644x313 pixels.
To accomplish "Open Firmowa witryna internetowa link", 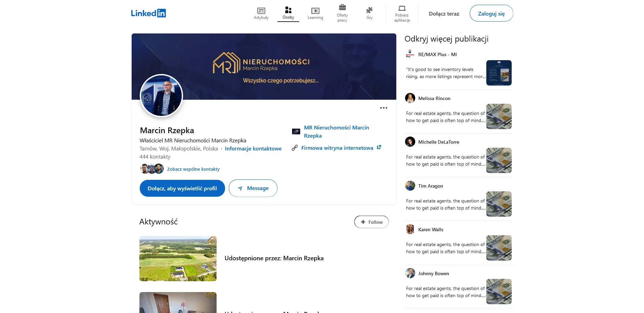I will click(337, 148).
